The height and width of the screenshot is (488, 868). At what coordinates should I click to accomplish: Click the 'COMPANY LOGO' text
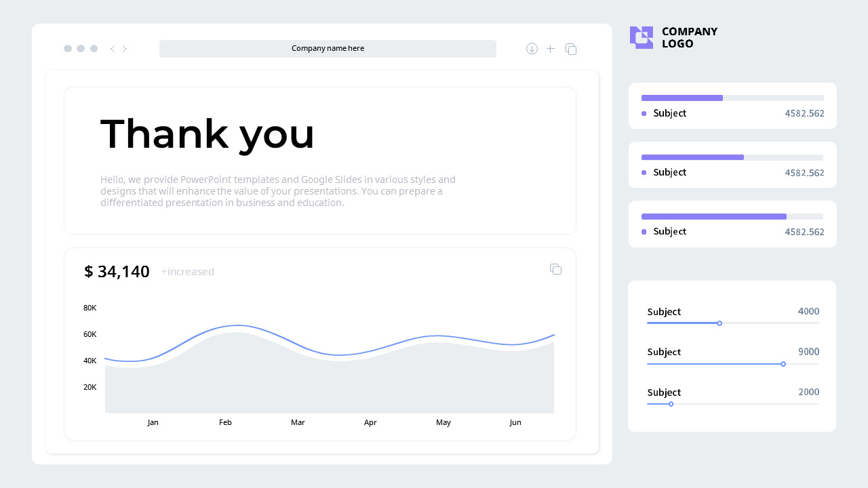pyautogui.click(x=690, y=37)
